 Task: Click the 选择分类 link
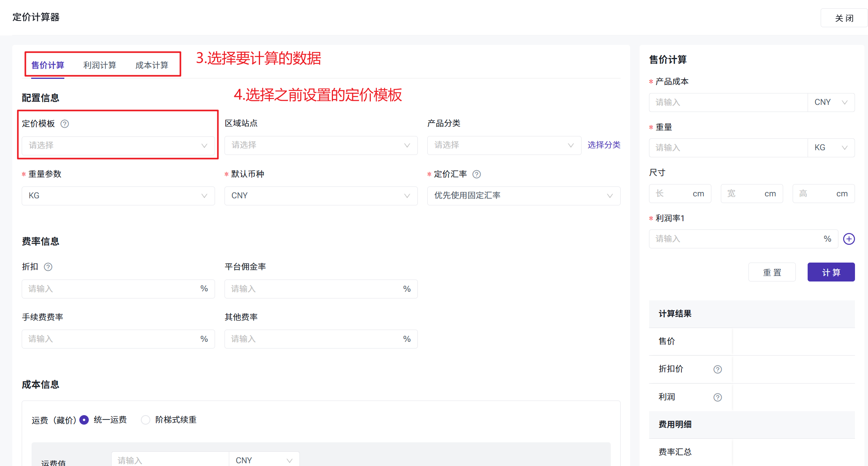coord(604,145)
